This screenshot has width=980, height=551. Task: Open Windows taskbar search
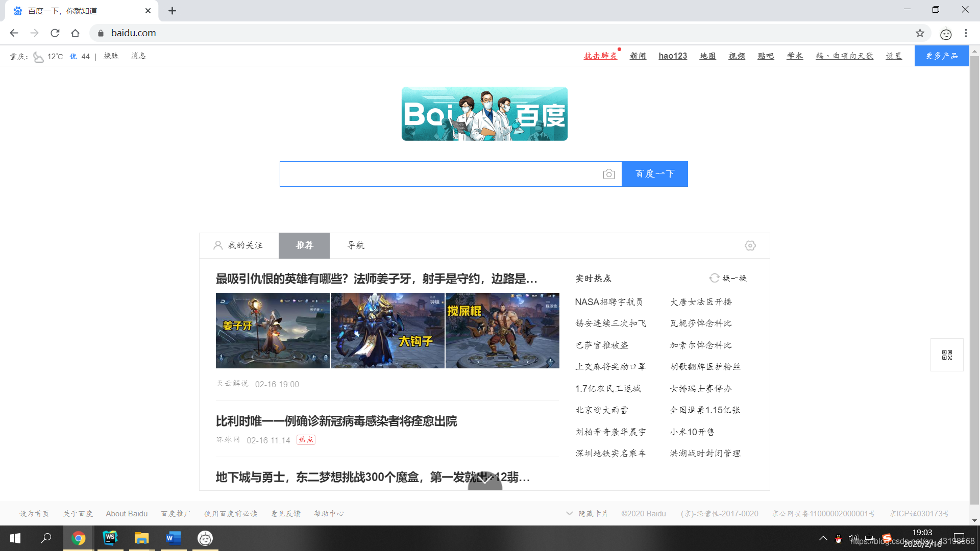coord(46,538)
